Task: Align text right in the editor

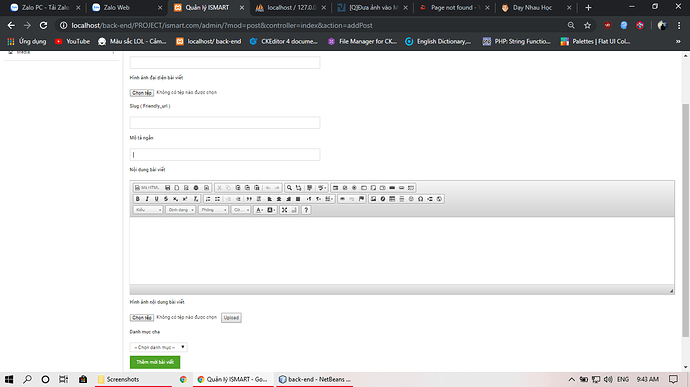Action: click(x=288, y=199)
